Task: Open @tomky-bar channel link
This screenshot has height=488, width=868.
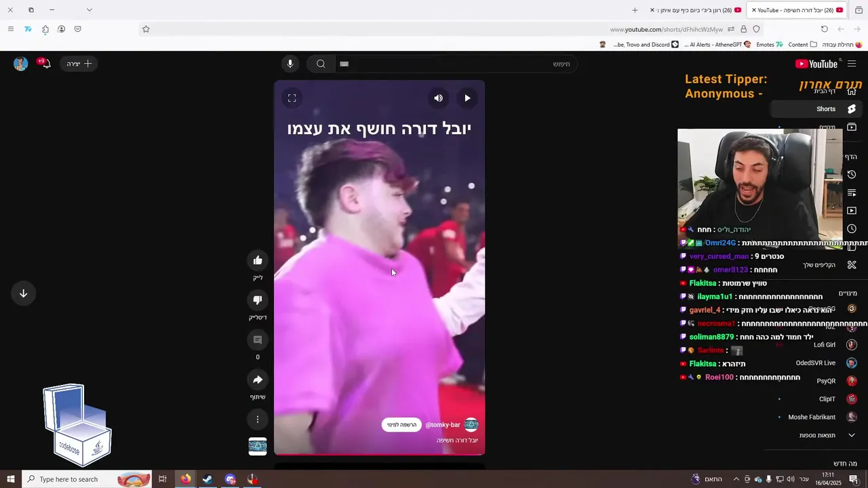Action: (443, 425)
